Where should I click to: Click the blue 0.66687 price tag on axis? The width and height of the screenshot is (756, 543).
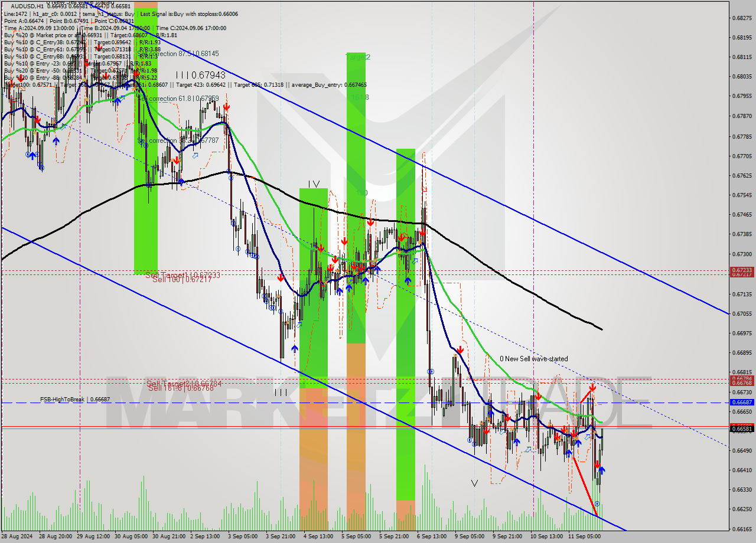(x=742, y=402)
